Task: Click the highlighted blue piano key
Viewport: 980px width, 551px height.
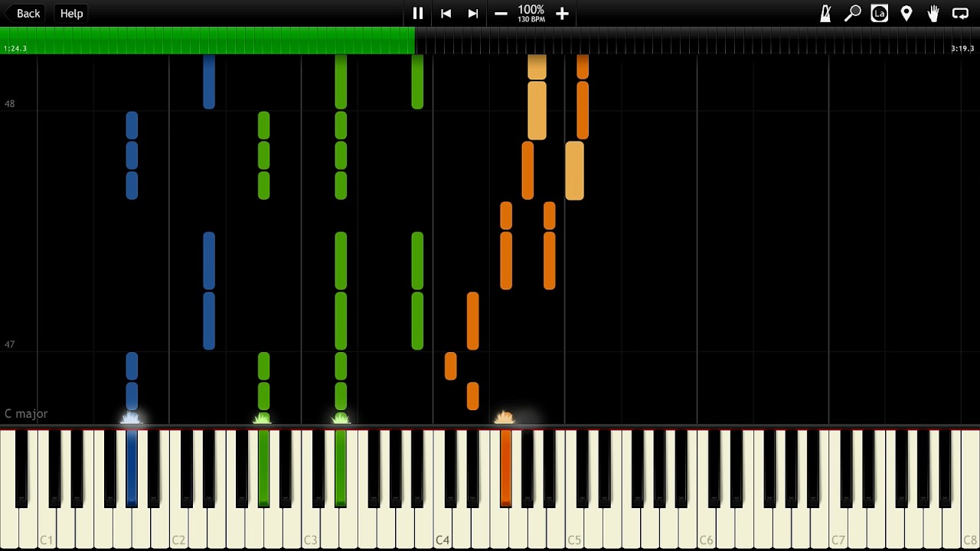Action: pyautogui.click(x=132, y=468)
